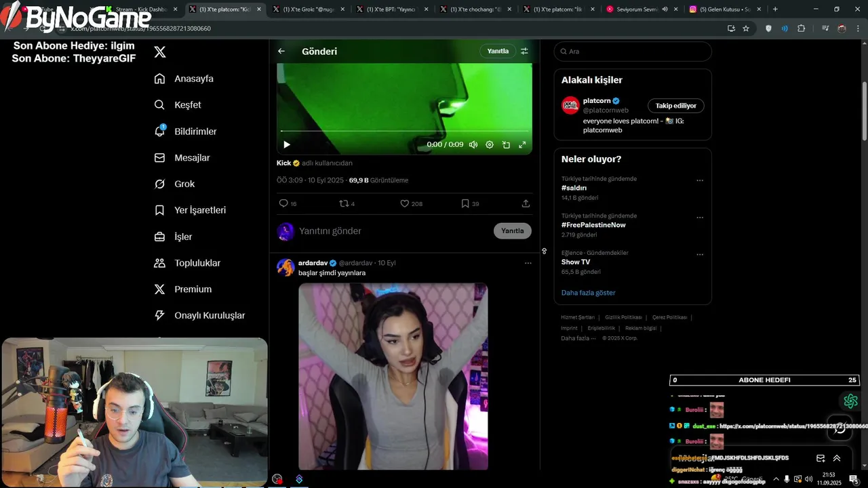Open İşler jobs section
The image size is (868, 488).
coord(173,237)
